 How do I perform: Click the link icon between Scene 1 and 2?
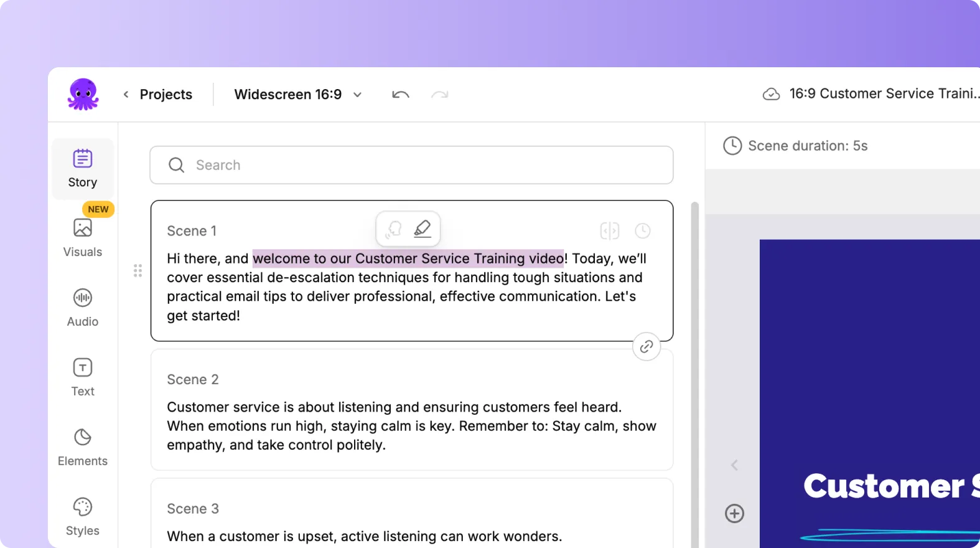[646, 346]
